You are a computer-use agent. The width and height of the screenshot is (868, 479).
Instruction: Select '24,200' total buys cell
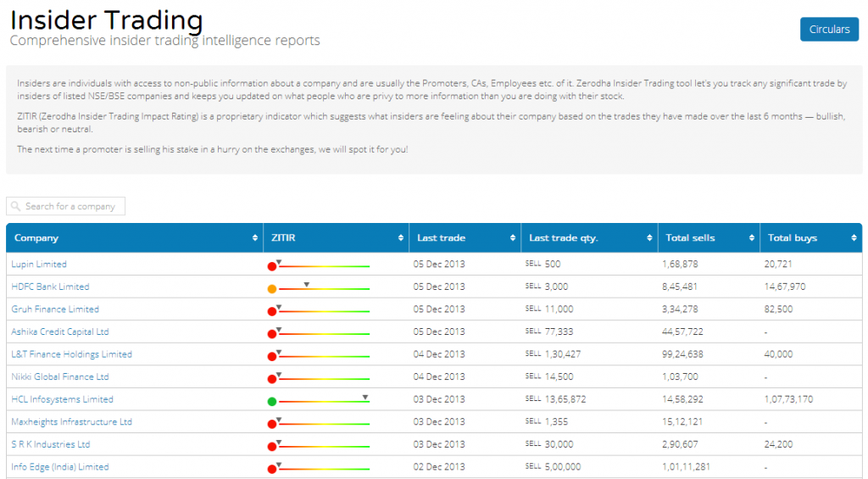click(778, 445)
